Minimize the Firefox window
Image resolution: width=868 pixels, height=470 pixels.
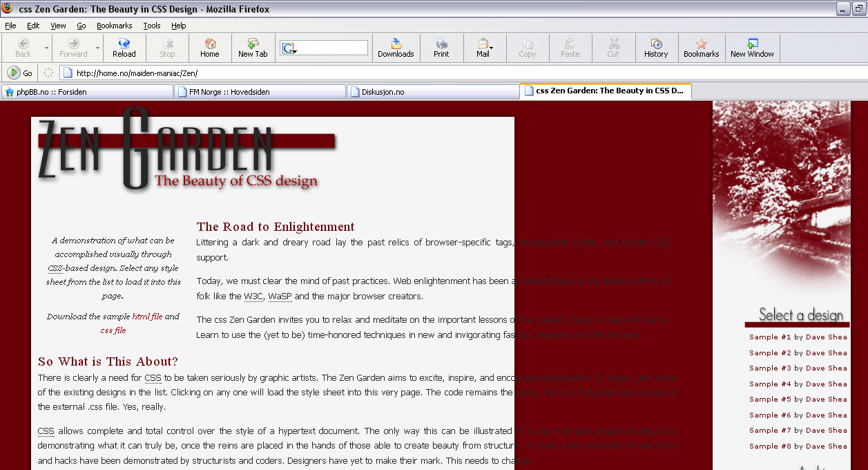click(842, 9)
